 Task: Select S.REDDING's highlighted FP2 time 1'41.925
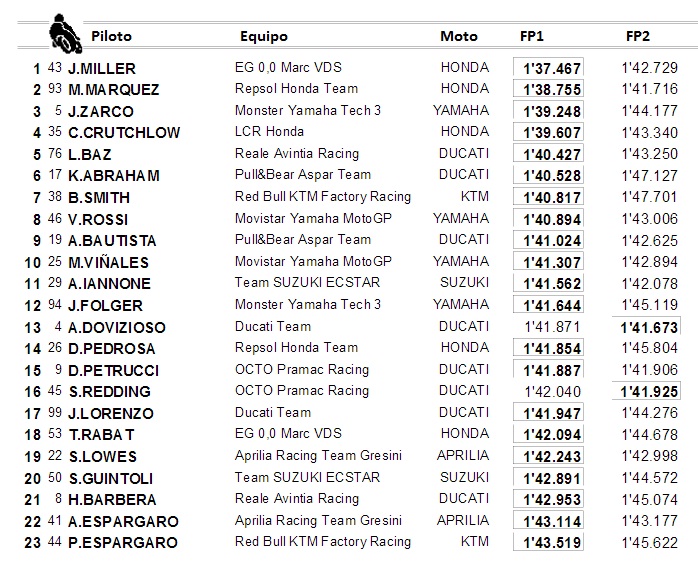point(646,391)
